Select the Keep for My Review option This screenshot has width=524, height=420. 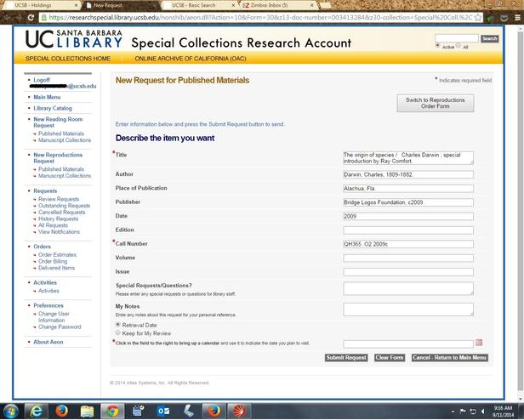coord(117,332)
